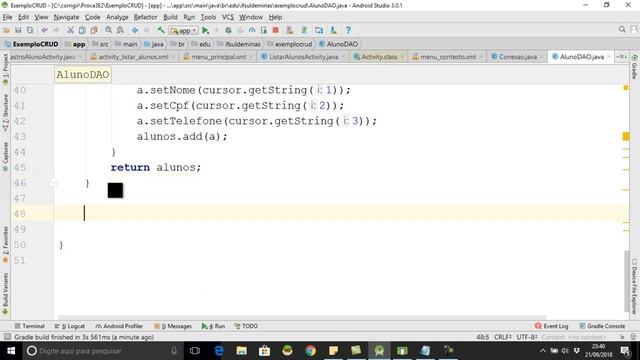640x360 pixels.
Task: Click the Undo arrow icon
Action: pos(44,30)
